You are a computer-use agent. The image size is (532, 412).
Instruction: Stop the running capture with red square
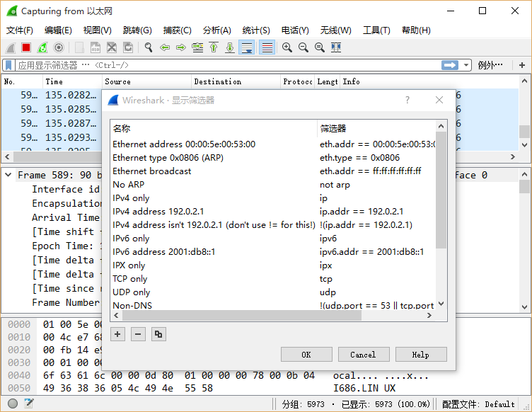tap(26, 47)
